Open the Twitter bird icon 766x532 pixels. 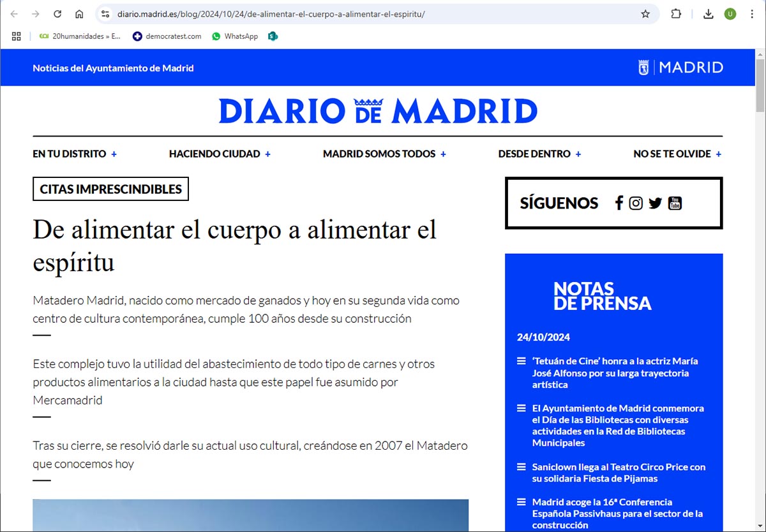(x=655, y=203)
